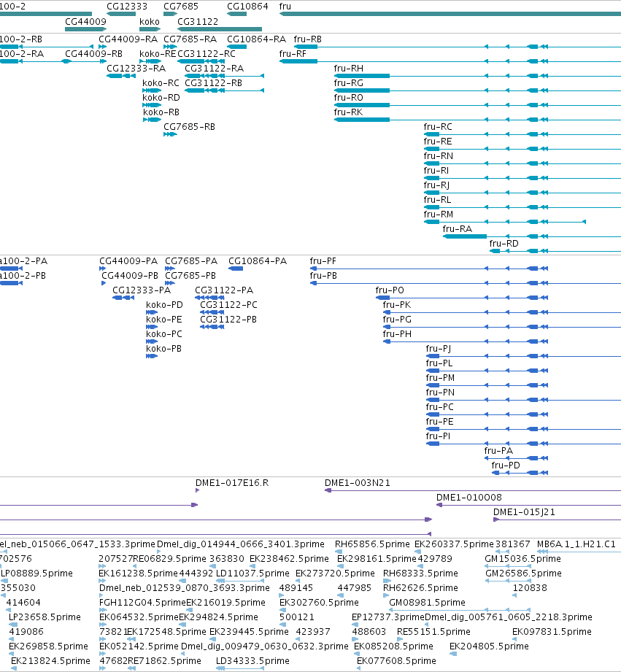Click the CG7685 gene label
This screenshot has height=672, width=621.
[x=181, y=7]
